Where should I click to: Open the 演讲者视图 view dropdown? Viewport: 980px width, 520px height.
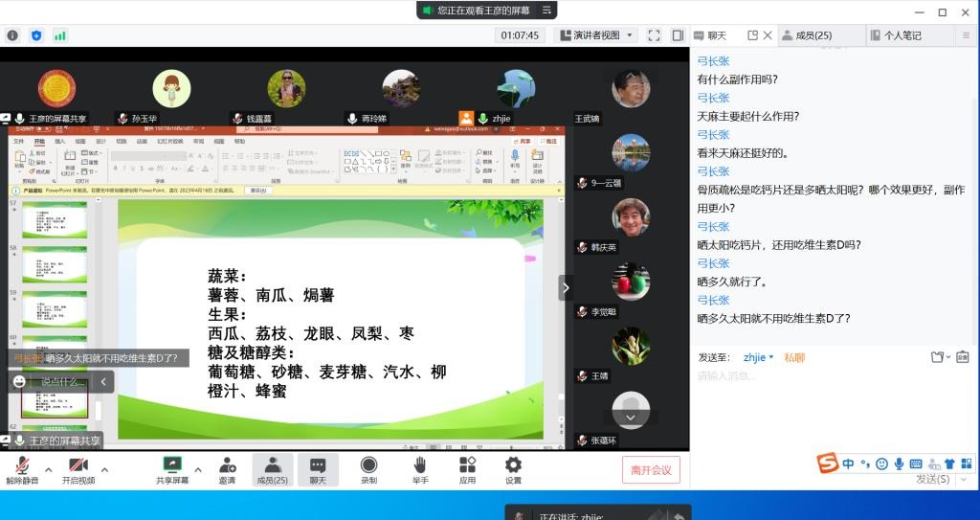pyautogui.click(x=595, y=35)
